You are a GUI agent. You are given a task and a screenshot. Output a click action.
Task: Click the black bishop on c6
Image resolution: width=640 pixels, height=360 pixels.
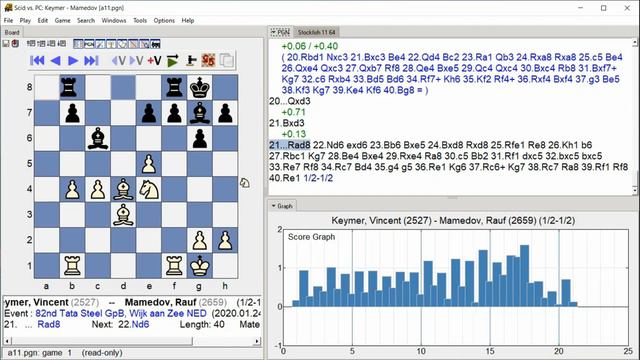coord(98,138)
